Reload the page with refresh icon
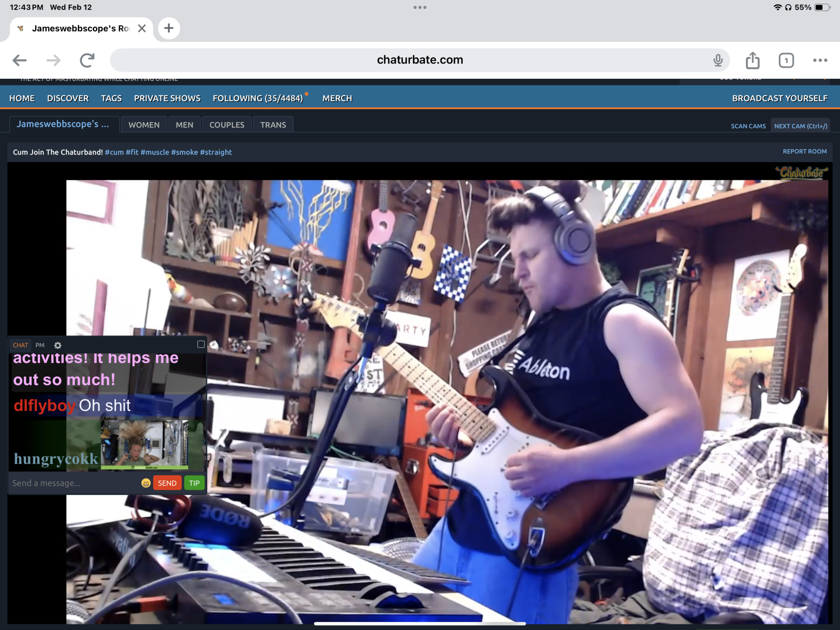 [x=87, y=60]
